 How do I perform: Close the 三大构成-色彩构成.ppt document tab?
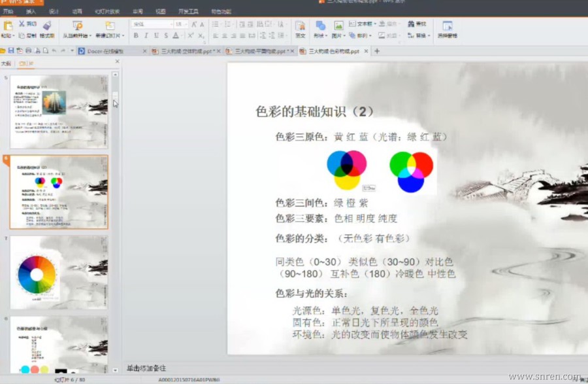(366, 51)
